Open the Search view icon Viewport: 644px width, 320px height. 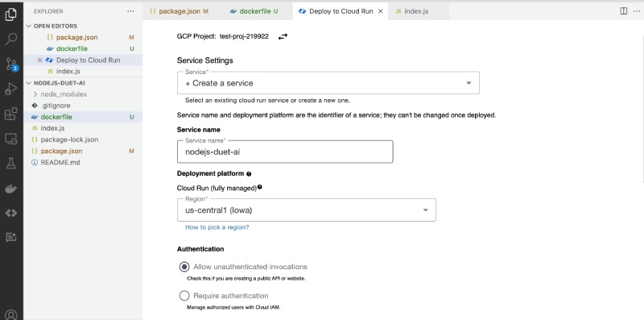pyautogui.click(x=11, y=39)
